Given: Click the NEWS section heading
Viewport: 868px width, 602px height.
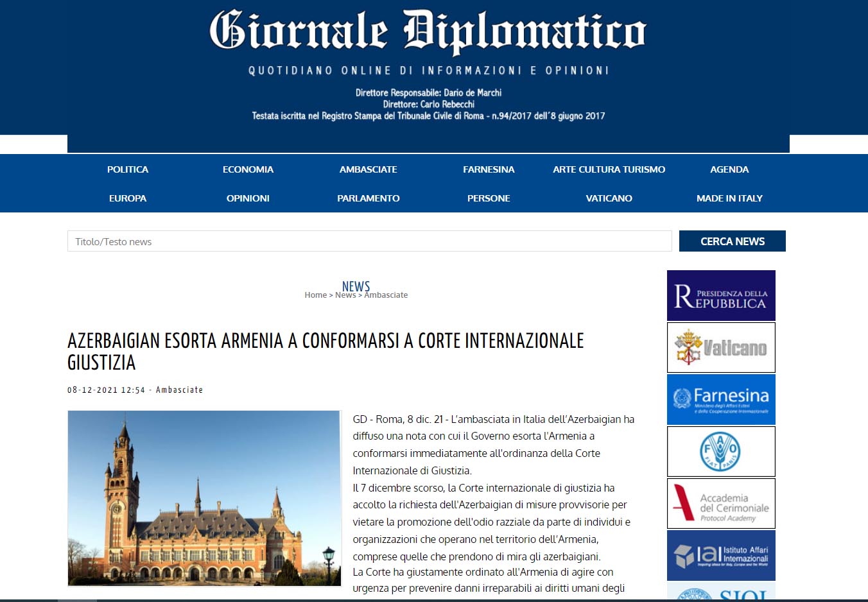Looking at the screenshot, I should (x=356, y=286).
